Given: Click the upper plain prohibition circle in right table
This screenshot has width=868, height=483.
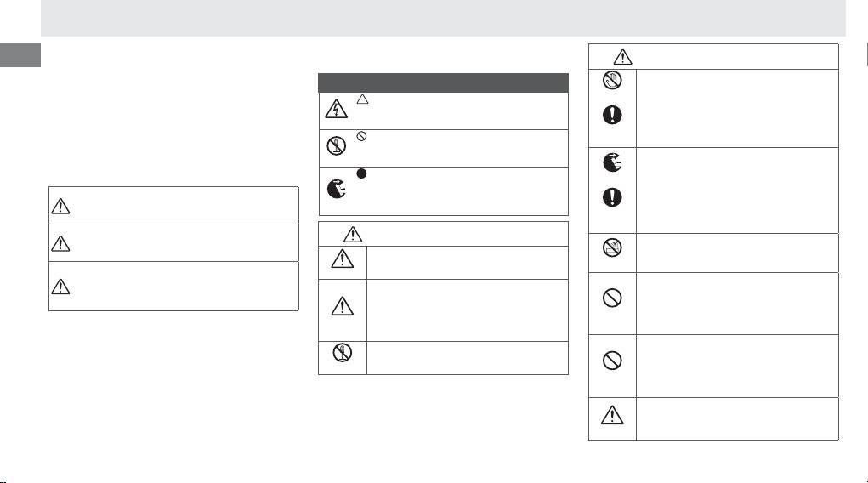Looking at the screenshot, I should [x=612, y=298].
